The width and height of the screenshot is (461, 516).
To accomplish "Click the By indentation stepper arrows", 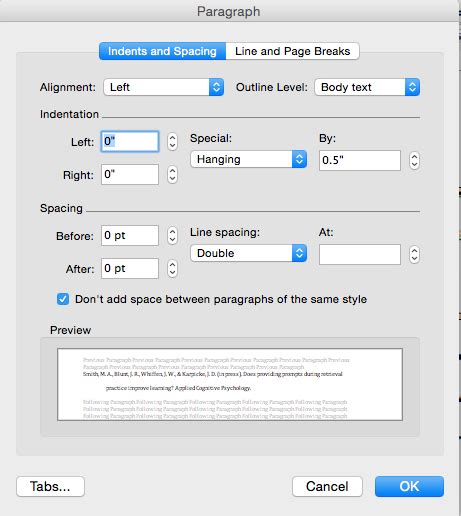I will (x=414, y=161).
